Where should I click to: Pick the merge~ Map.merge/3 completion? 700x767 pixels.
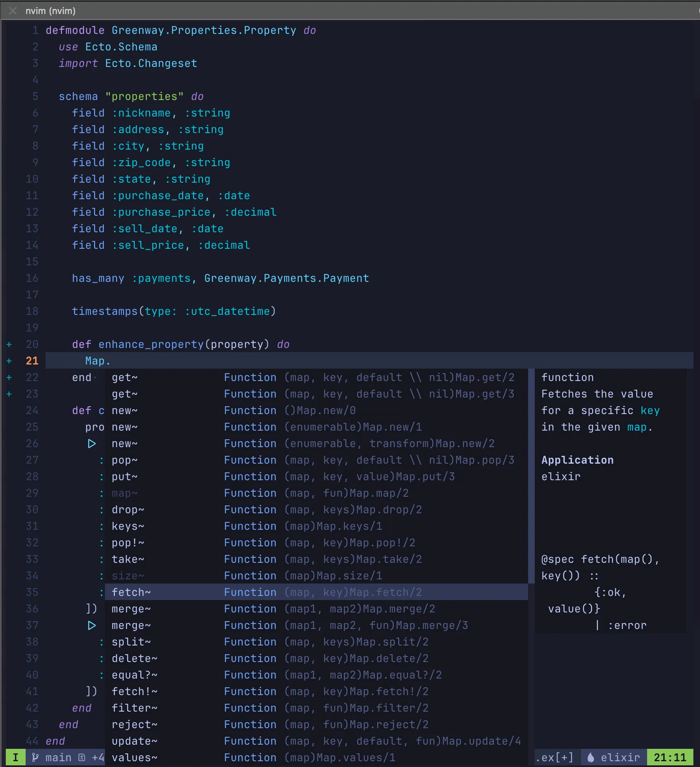pyautogui.click(x=317, y=625)
